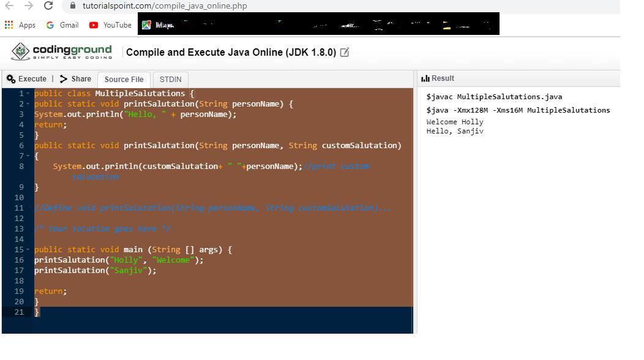Switch to the Source File tab

coord(124,80)
